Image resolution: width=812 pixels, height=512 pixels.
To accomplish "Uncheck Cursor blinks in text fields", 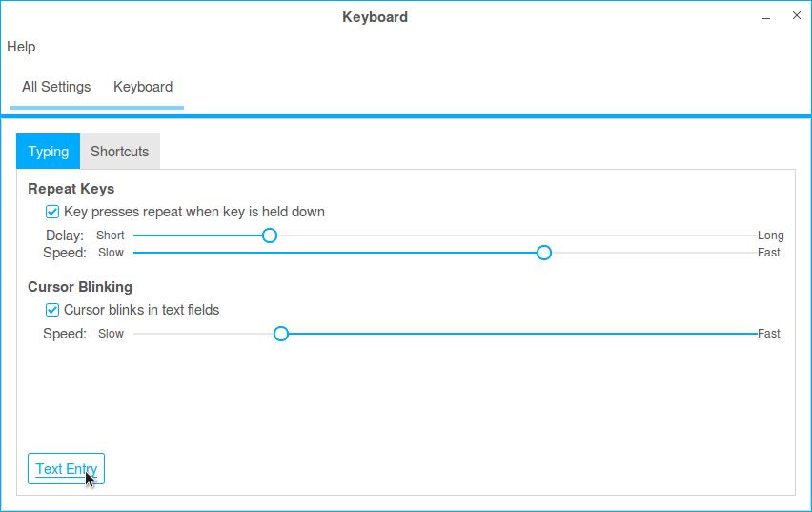I will coord(52,310).
